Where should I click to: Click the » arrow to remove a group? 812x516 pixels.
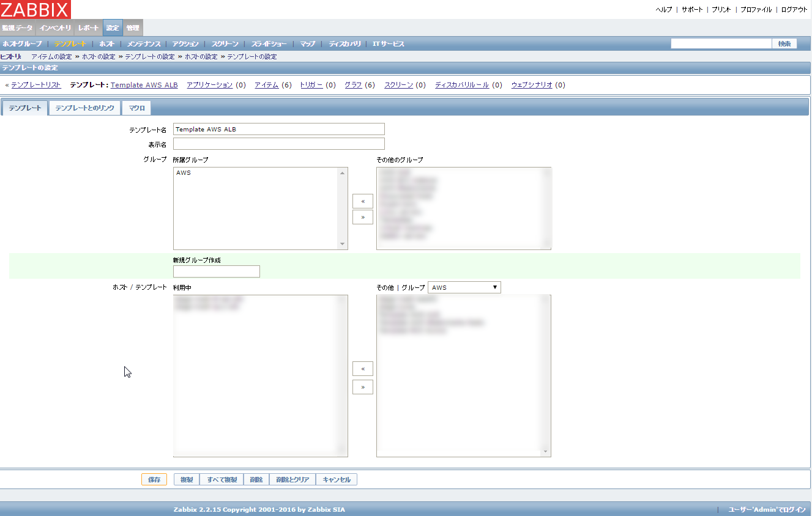click(362, 216)
